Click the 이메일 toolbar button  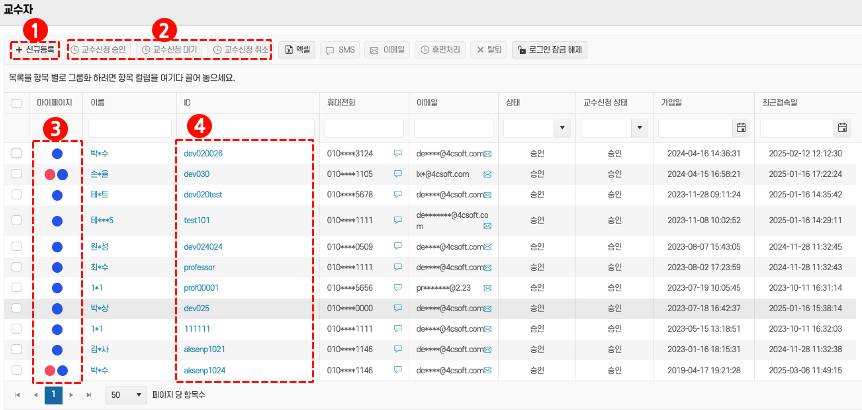(x=387, y=49)
